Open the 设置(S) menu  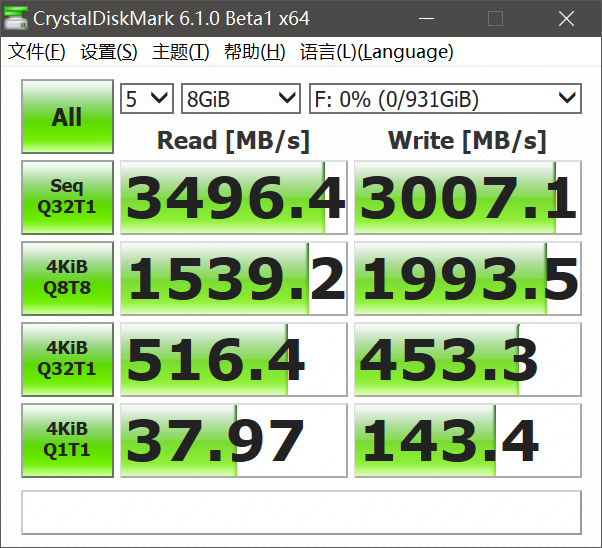click(x=109, y=52)
